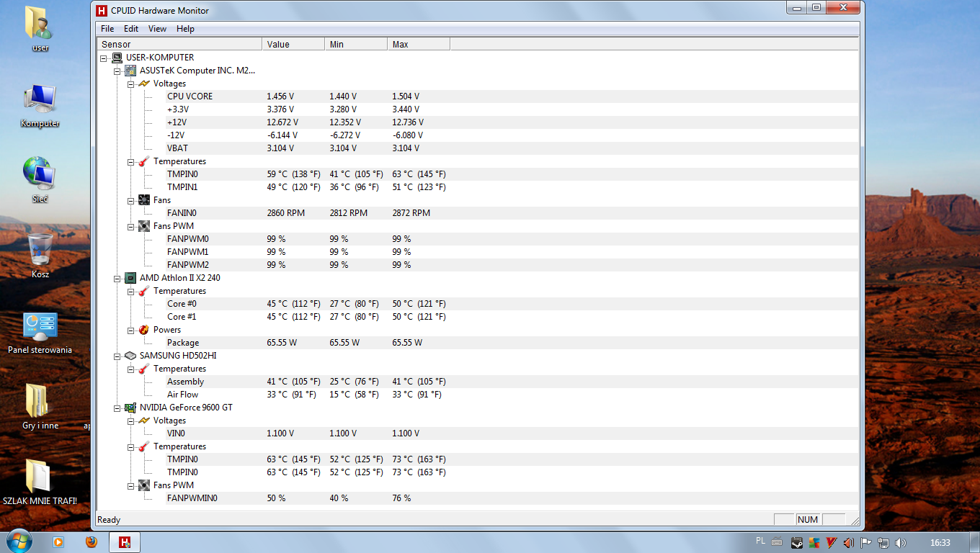Image resolution: width=980 pixels, height=553 pixels.
Task: Open the user folder on desktop
Action: click(x=40, y=29)
